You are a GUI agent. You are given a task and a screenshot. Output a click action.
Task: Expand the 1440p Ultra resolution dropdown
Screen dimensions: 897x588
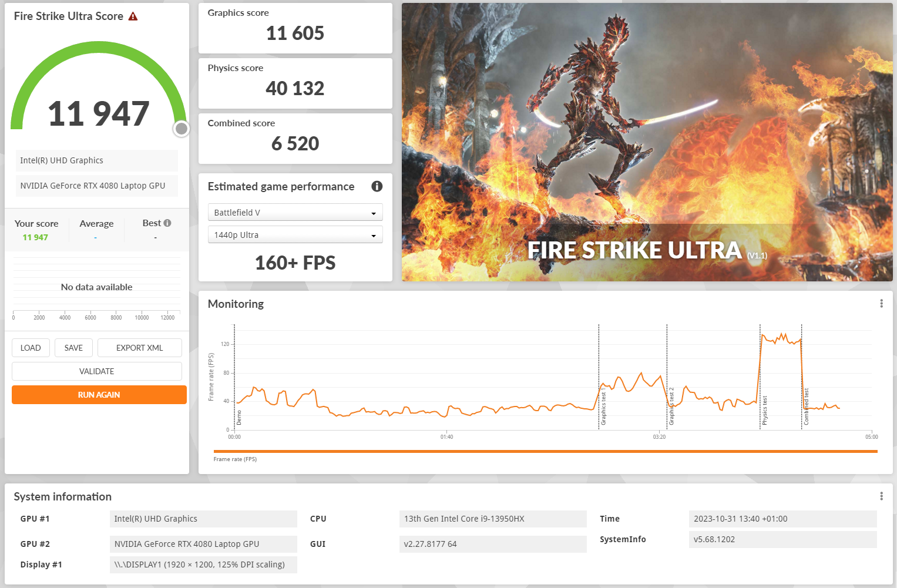click(295, 234)
